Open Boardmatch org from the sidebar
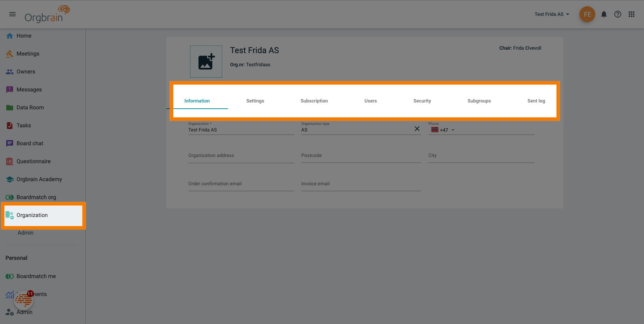Image resolution: width=644 pixels, height=324 pixels. click(x=36, y=197)
